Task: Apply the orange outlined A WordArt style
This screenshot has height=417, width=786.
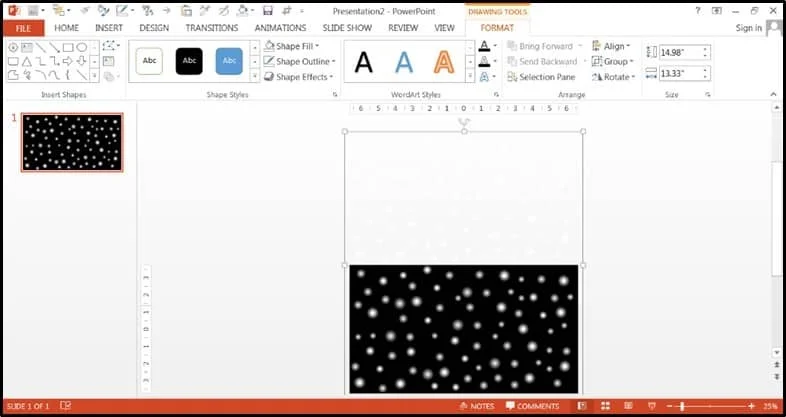Action: point(444,62)
